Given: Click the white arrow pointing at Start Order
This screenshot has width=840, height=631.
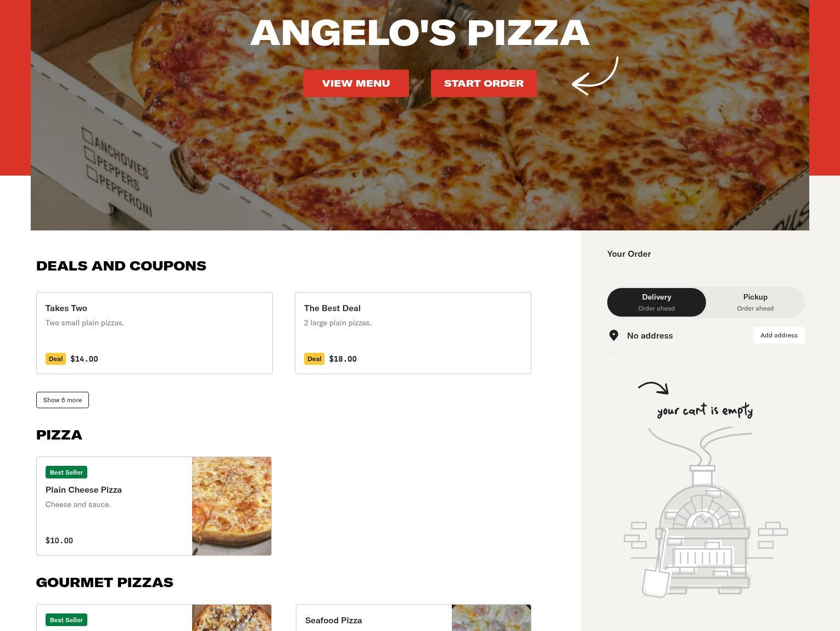Looking at the screenshot, I should point(595,76).
